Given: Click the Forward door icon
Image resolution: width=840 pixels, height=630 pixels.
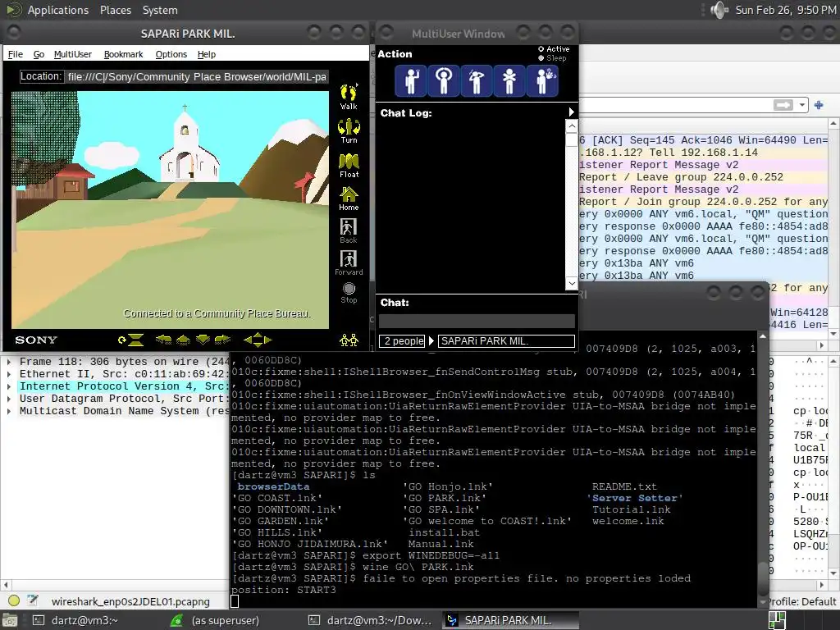Looking at the screenshot, I should [349, 263].
